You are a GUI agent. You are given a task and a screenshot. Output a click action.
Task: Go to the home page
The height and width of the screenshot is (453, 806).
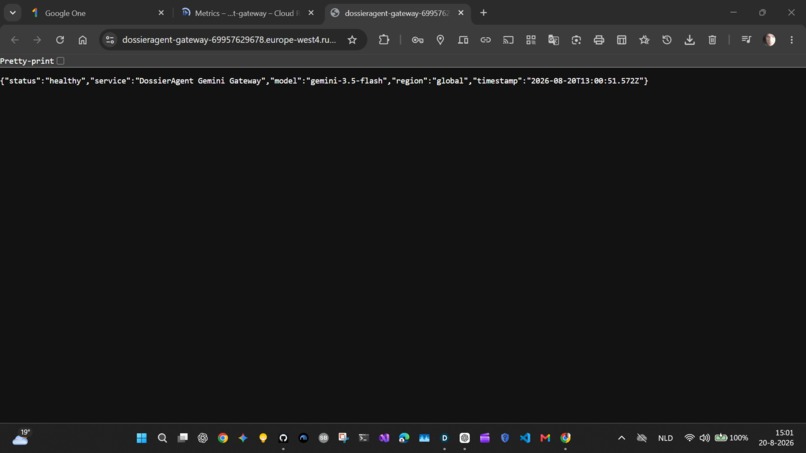(82, 40)
